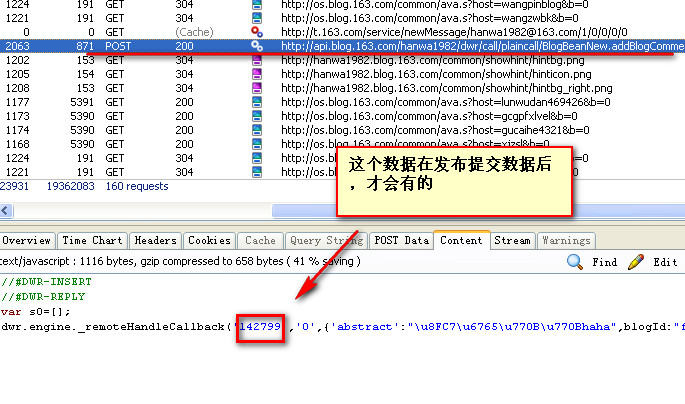The width and height of the screenshot is (685, 404).
Task: Click the icon on the POST addBlogComment row
Action: click(257, 46)
